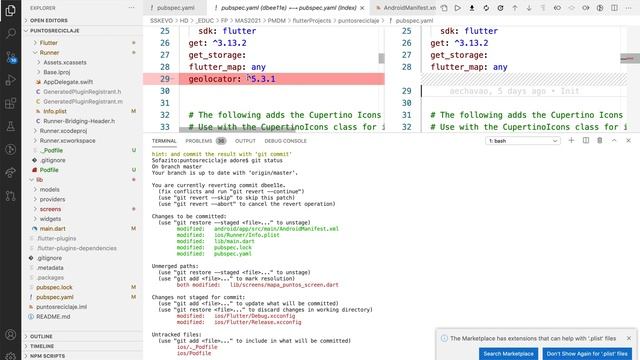
Task: Open Podfile in explorer tree
Action: click(49, 170)
